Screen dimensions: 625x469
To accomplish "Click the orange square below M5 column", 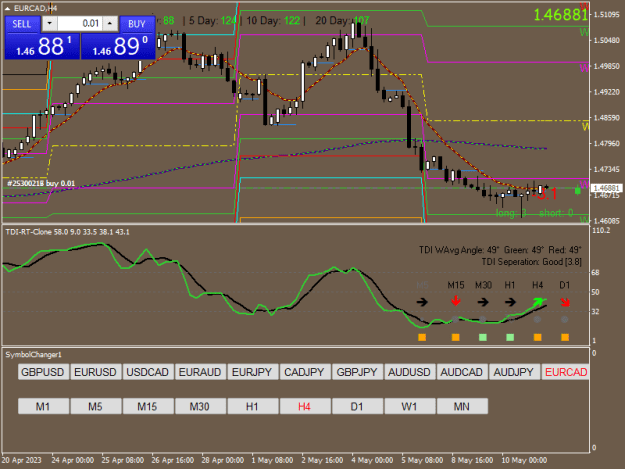I will coord(422,338).
